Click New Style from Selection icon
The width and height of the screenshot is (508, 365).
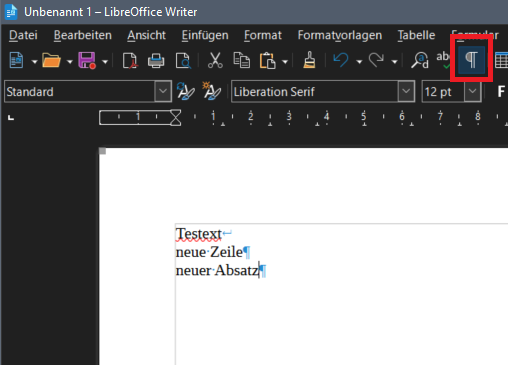(211, 91)
